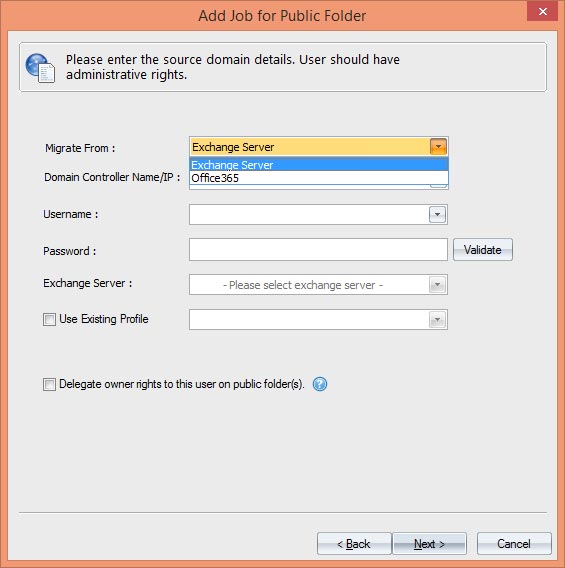This screenshot has height=568, width=565.
Task: Cancel the public folder job
Action: click(x=514, y=543)
